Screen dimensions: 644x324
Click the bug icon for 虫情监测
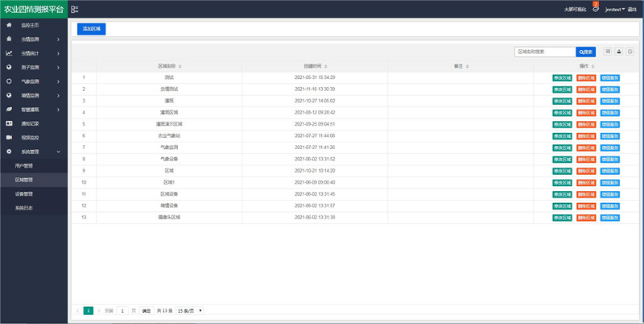tap(9, 39)
